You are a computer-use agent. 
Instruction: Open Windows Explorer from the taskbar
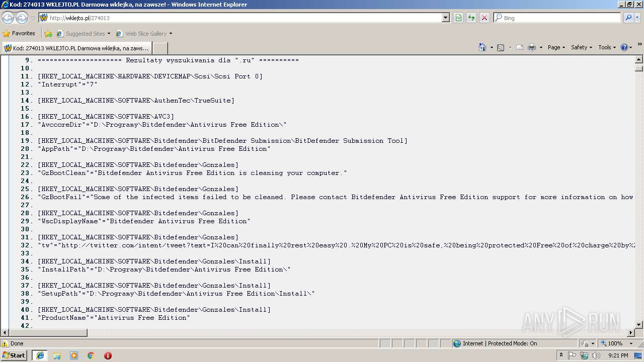(x=57, y=355)
